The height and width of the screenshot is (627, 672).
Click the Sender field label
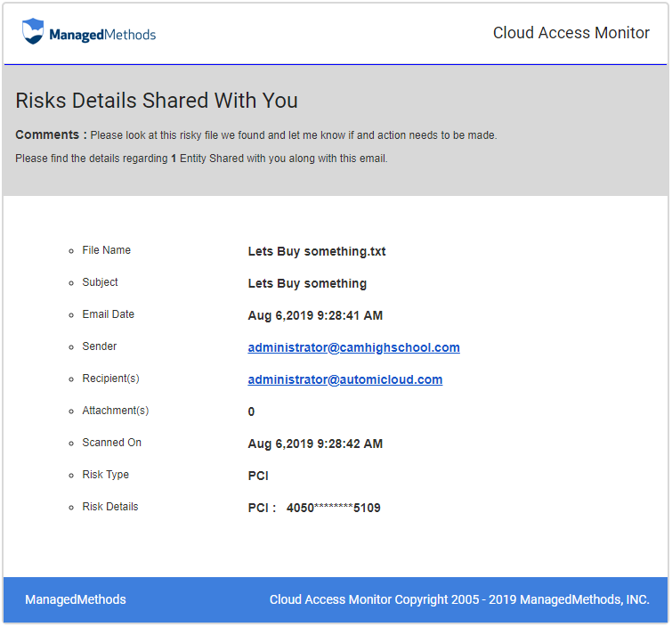point(99,346)
